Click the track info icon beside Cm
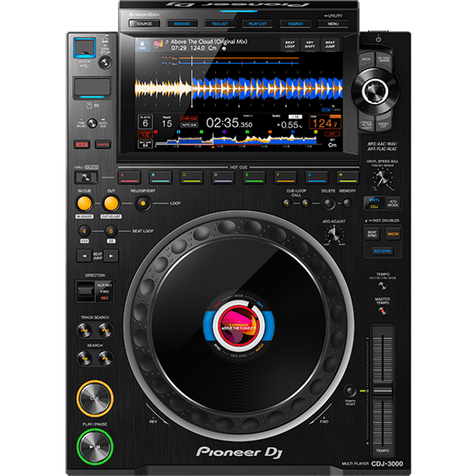The height and width of the screenshot is (476, 476). [224, 48]
